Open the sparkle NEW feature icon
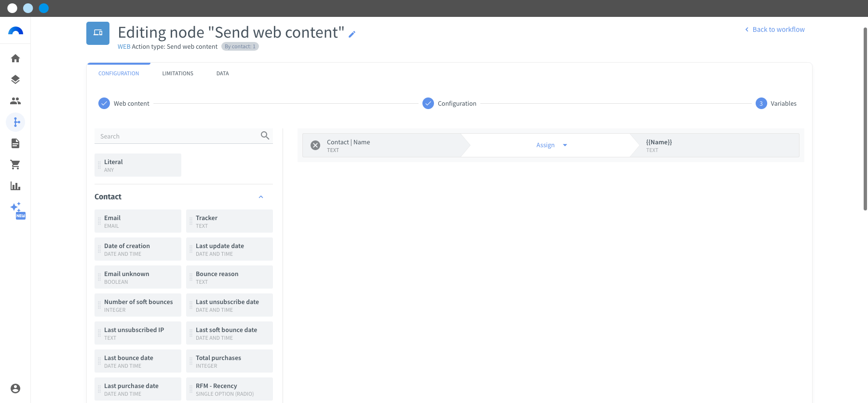Screen dimensions: 868x403 pyautogui.click(x=17, y=210)
